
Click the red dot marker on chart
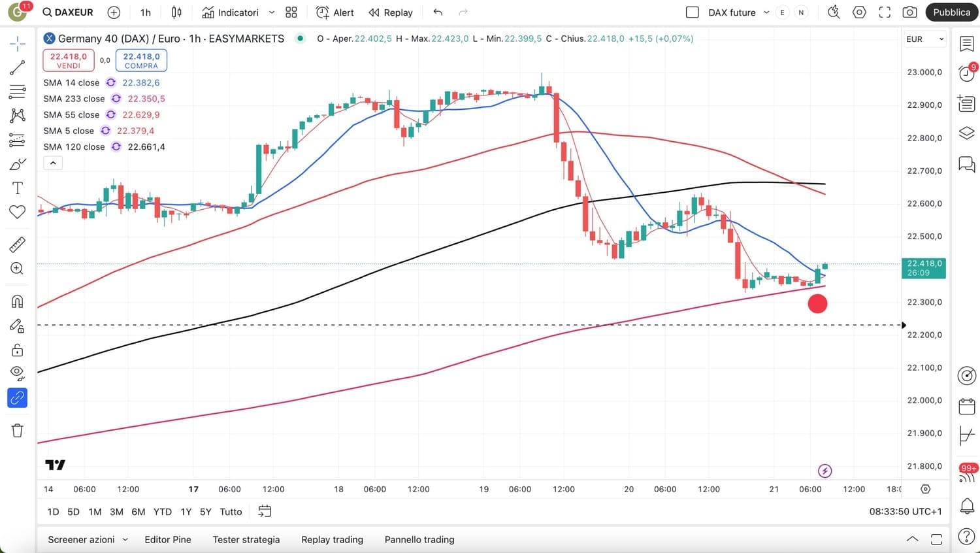click(817, 303)
